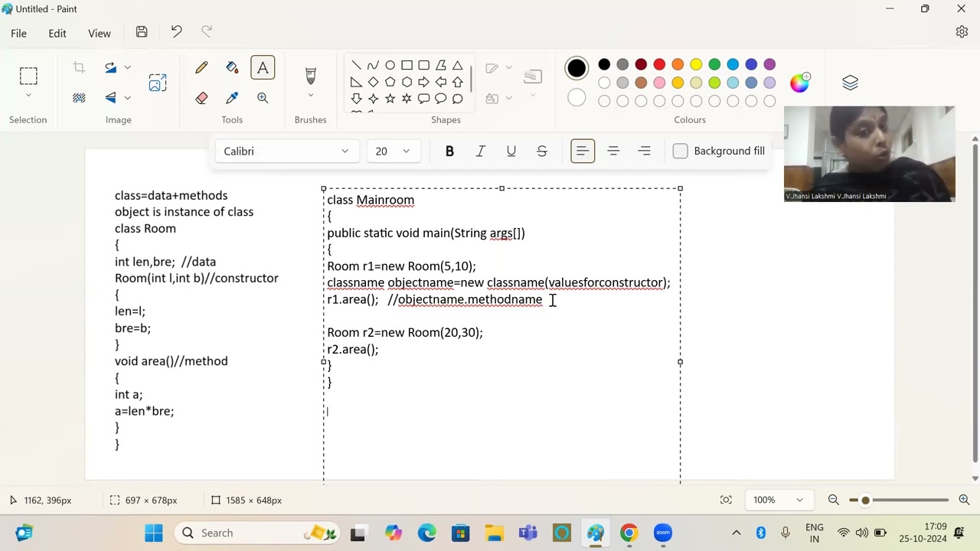980x551 pixels.
Task: Toggle Underline text formatting
Action: click(x=511, y=152)
